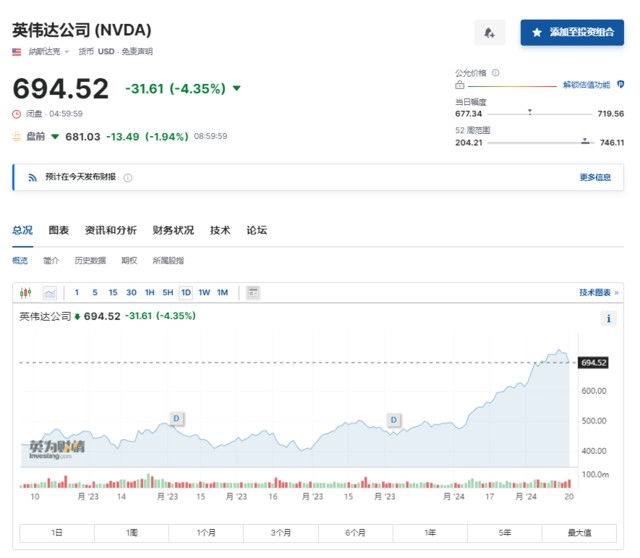Set chart range to 3个月
This screenshot has height=558, width=640.
281,533
